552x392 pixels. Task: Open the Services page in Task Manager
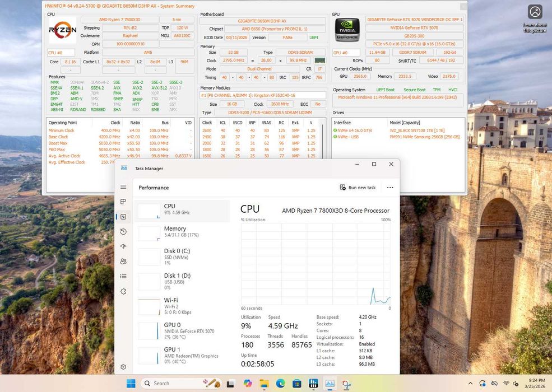point(123,291)
